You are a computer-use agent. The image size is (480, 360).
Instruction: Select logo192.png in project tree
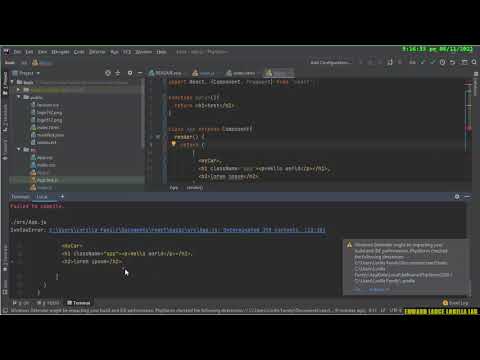(47, 112)
